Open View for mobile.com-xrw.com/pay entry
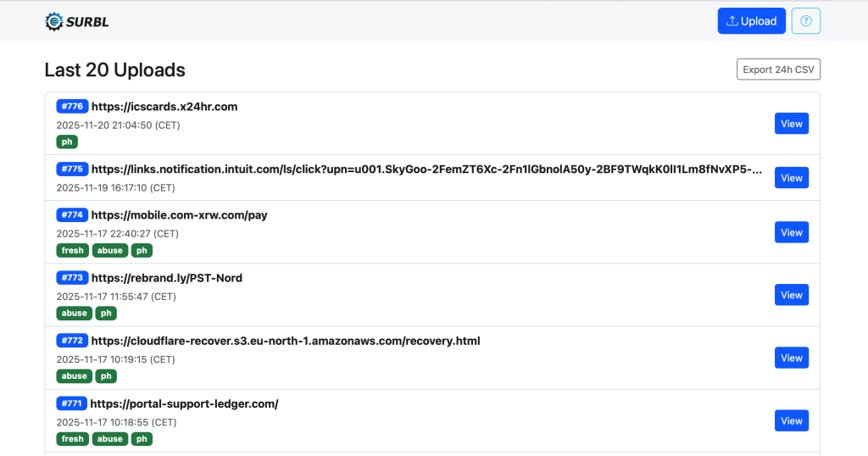The image size is (868, 456). pyautogui.click(x=791, y=232)
